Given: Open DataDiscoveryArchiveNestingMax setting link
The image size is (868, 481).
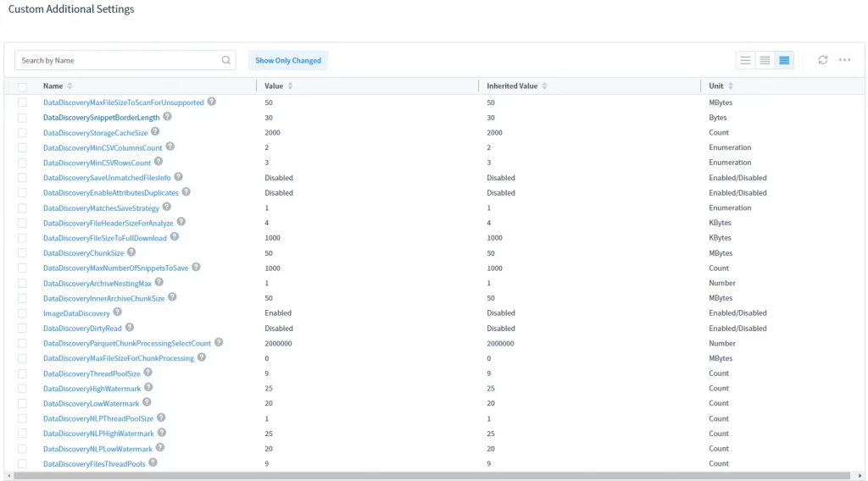Looking at the screenshot, I should pyautogui.click(x=97, y=283).
